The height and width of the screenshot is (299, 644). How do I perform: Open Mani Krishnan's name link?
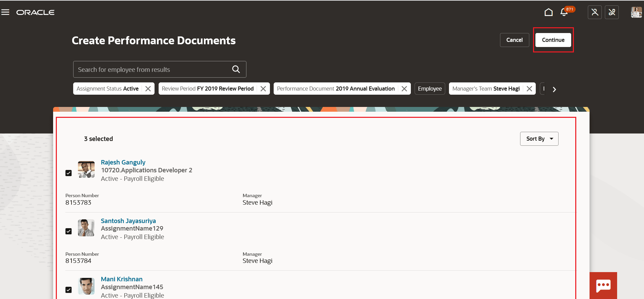[122, 279]
